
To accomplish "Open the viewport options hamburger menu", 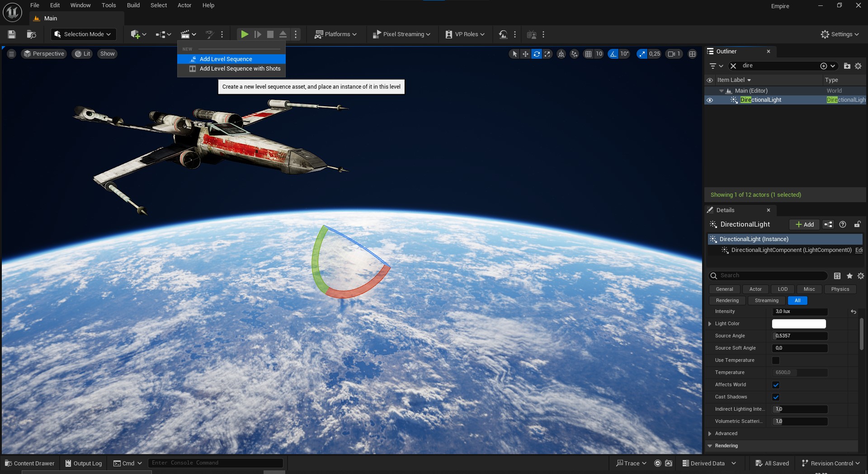I will click(12, 54).
